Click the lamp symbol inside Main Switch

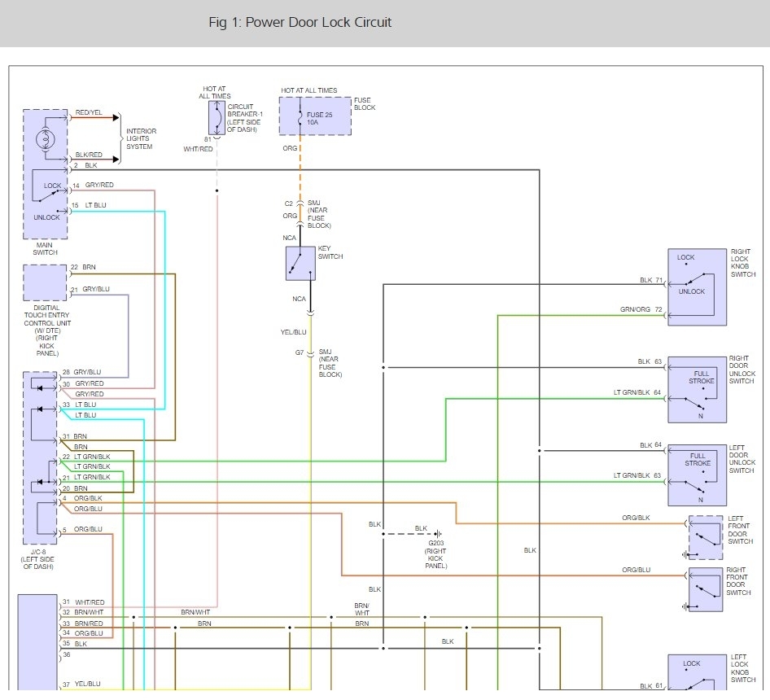point(45,138)
